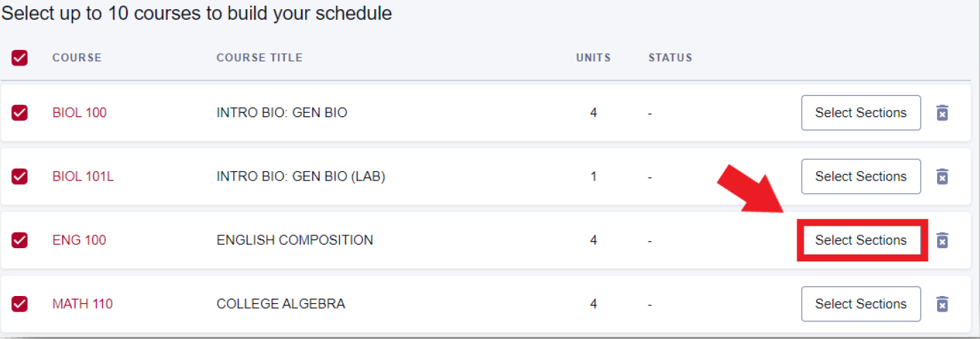The width and height of the screenshot is (980, 339).
Task: Deselect the ENG 100 checkbox
Action: coord(20,240)
